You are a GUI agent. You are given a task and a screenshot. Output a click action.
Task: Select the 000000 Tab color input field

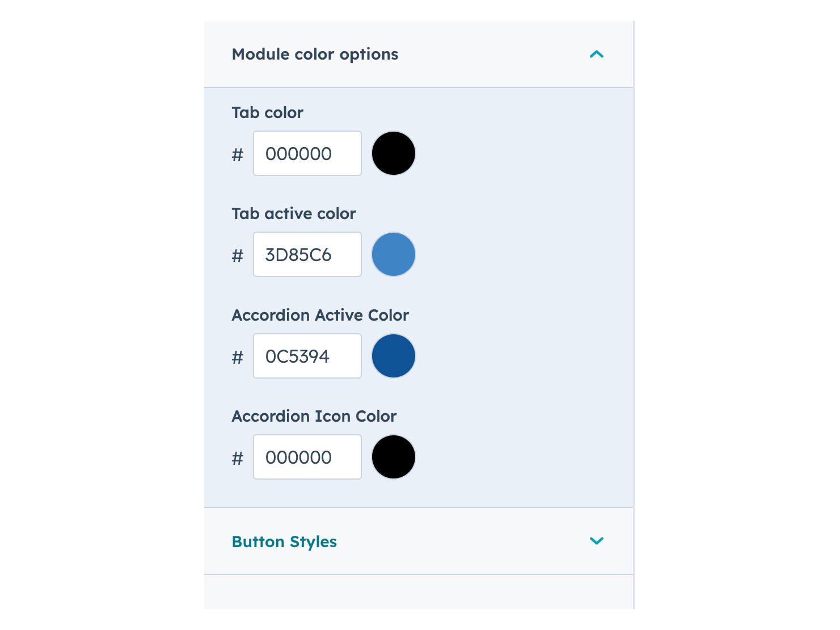pyautogui.click(x=307, y=153)
